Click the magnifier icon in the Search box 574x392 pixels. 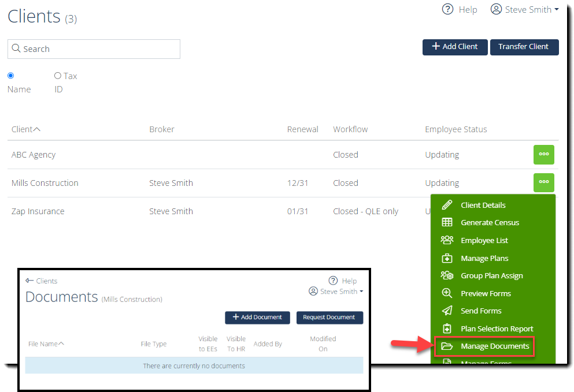click(16, 48)
